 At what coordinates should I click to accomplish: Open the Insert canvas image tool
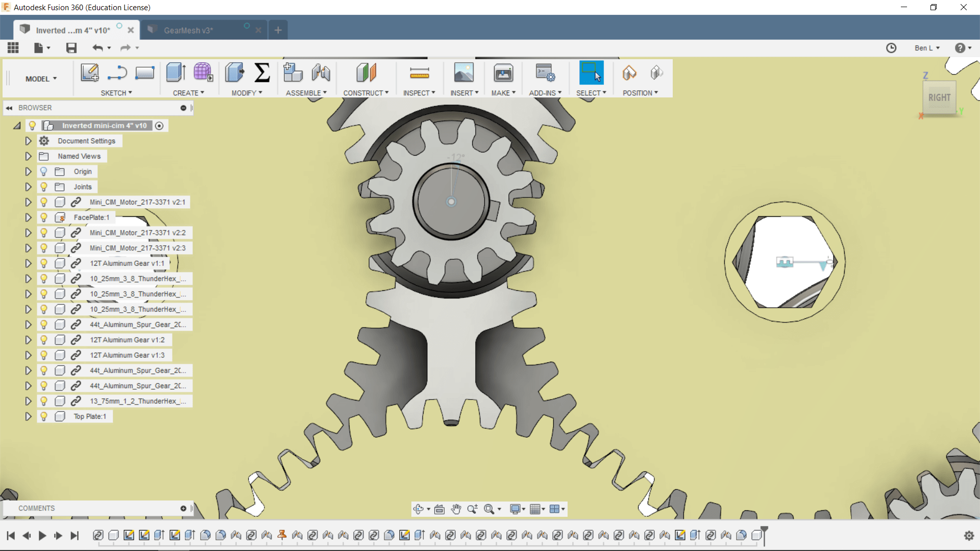[x=464, y=73]
